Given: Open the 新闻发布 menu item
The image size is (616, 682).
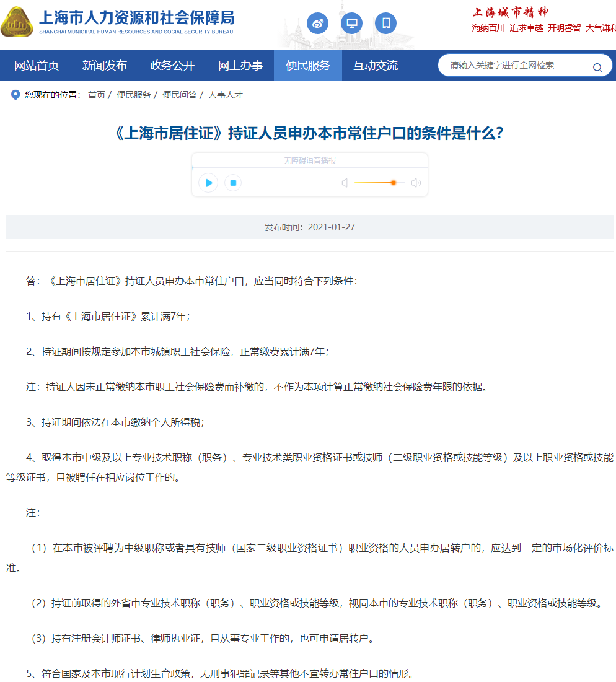Looking at the screenshot, I should click(104, 66).
